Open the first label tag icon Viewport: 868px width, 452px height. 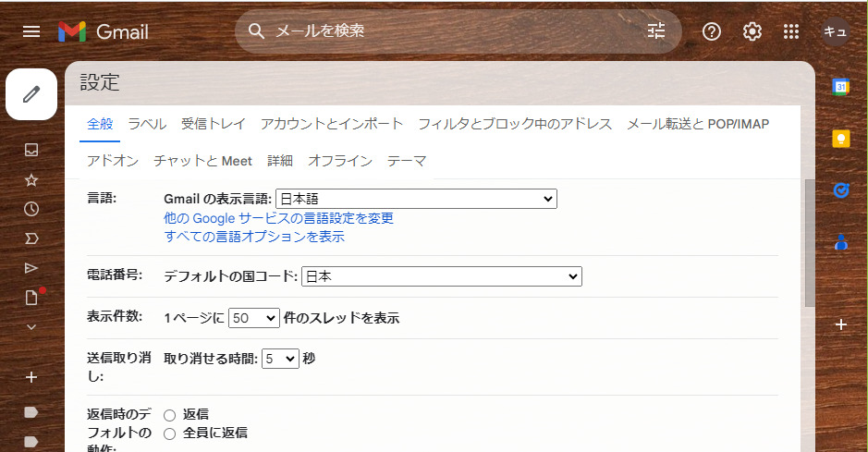(x=31, y=412)
